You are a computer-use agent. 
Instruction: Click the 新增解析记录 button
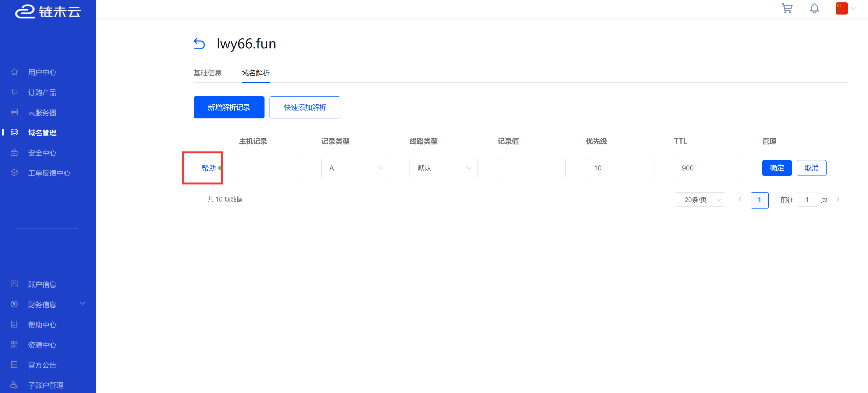[x=229, y=107]
